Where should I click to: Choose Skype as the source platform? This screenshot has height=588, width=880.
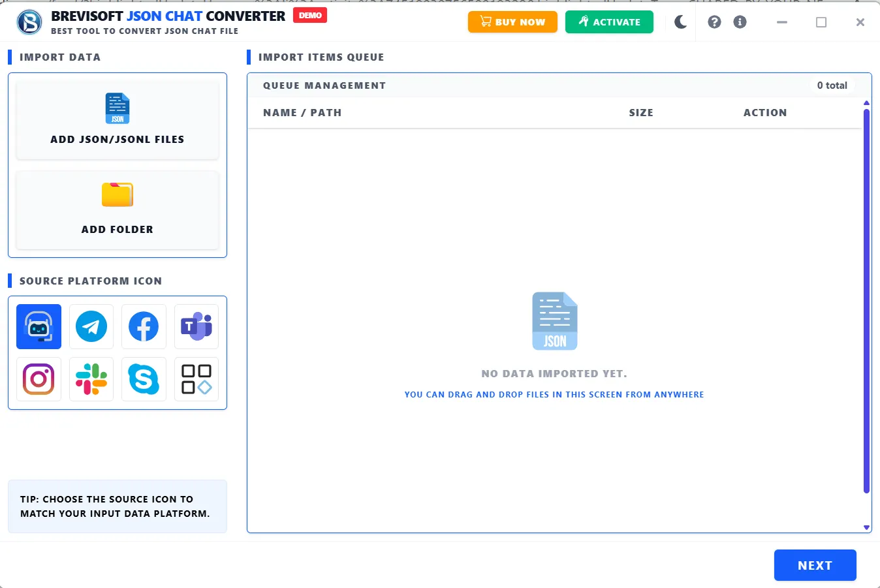pos(144,379)
